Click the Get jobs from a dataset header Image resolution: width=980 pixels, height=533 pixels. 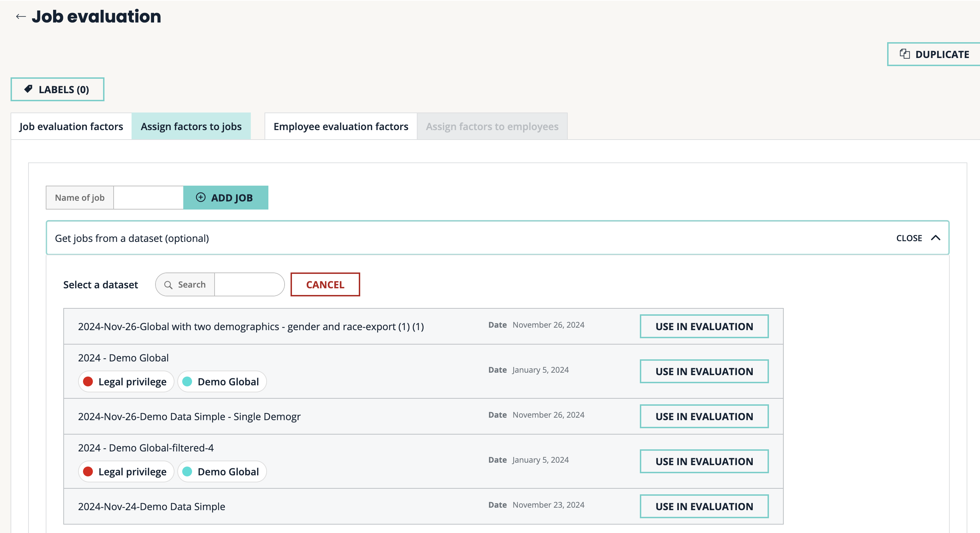click(x=132, y=238)
